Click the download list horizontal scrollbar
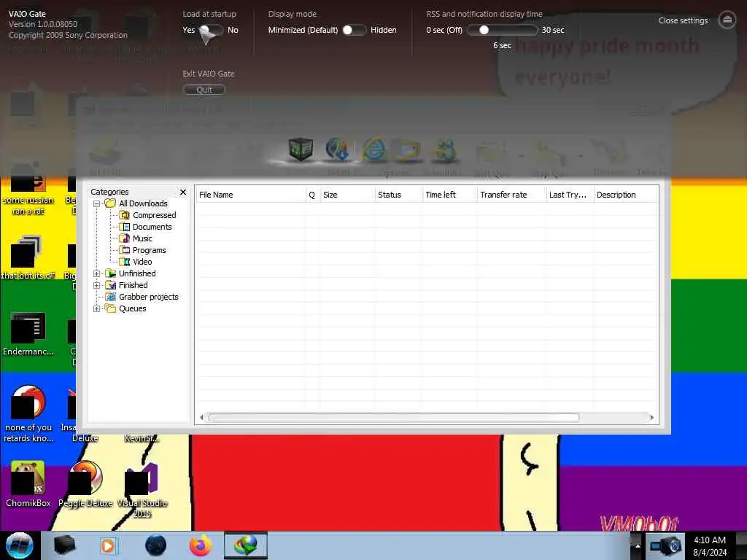 (393, 418)
